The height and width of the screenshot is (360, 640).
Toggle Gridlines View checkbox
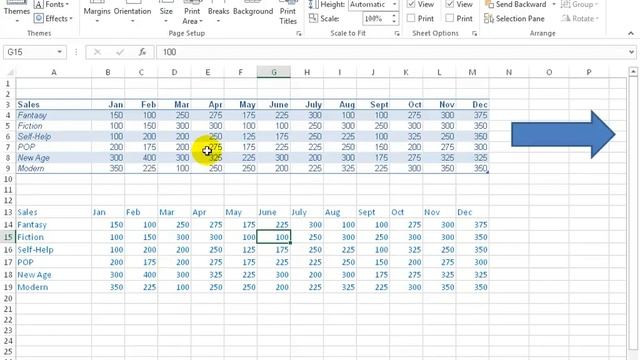411,4
